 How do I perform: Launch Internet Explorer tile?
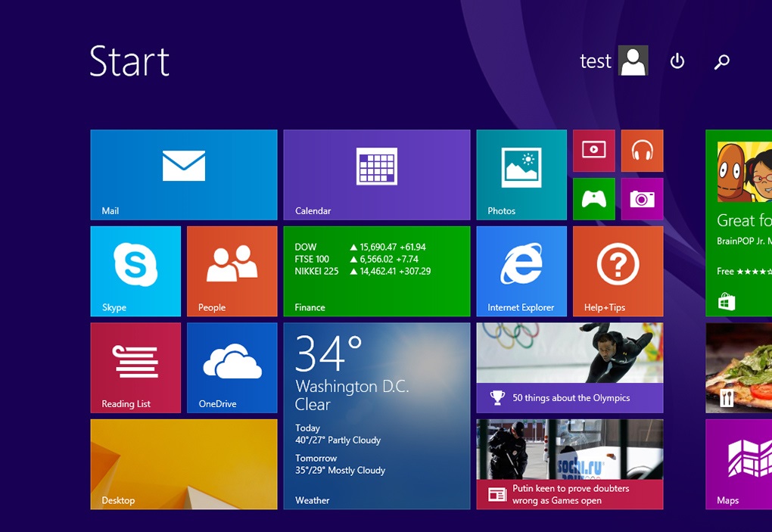(521, 271)
